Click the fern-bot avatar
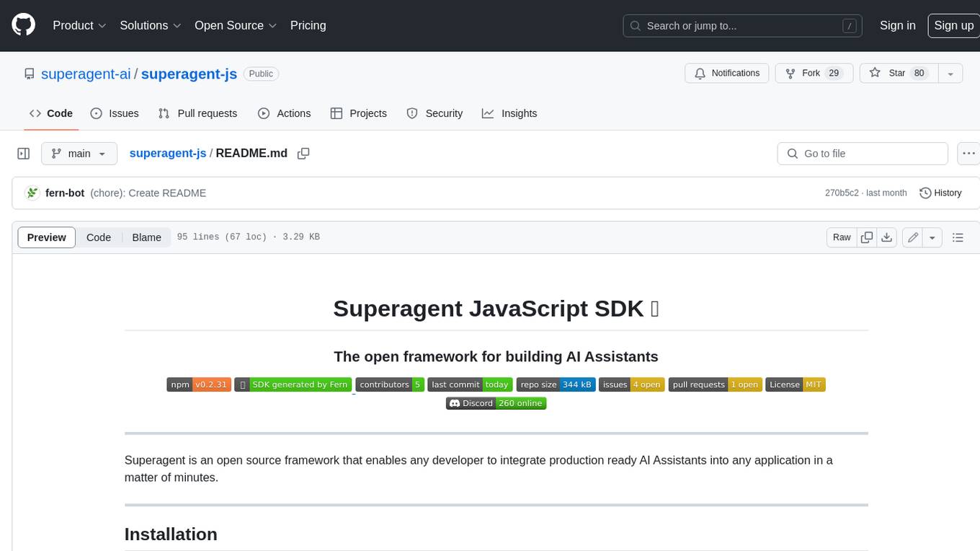Screen dimensions: 980x551 32,193
